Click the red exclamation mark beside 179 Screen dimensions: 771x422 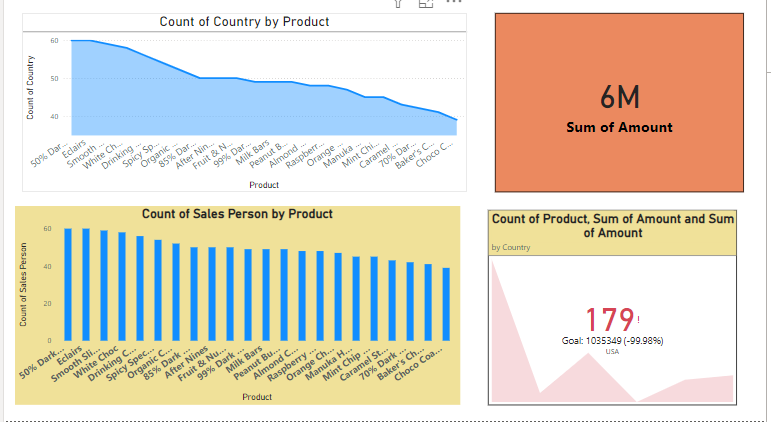pyautogui.click(x=638, y=318)
